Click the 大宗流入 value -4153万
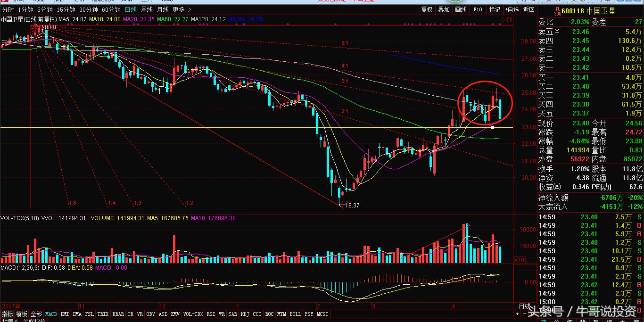Screen dimensions: 644x322 point(611,206)
